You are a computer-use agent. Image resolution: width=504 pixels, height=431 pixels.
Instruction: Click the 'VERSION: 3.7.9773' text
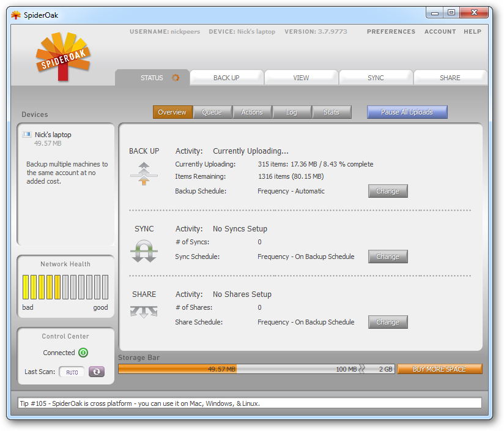tap(316, 31)
